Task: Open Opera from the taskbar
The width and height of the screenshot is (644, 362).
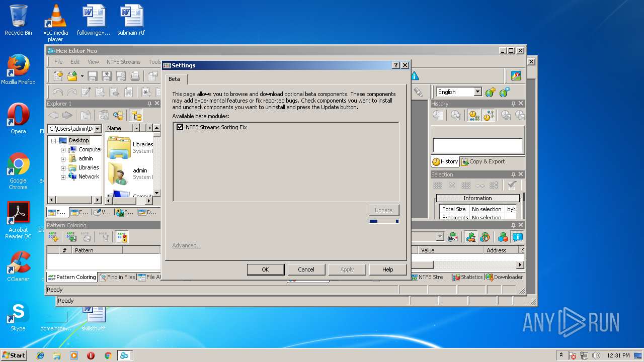Action: [91, 355]
